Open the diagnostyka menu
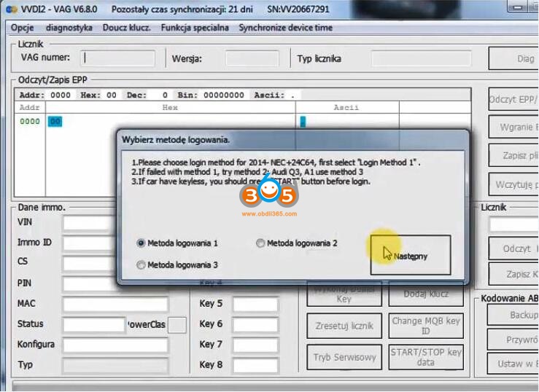Viewport: 539px width, 392px height. [x=69, y=28]
